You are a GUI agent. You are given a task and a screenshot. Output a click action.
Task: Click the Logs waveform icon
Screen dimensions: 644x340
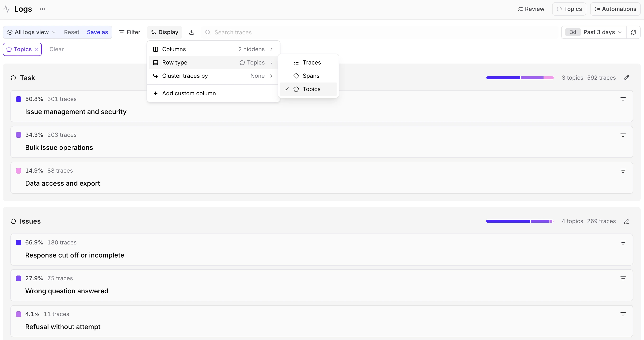(x=6, y=9)
